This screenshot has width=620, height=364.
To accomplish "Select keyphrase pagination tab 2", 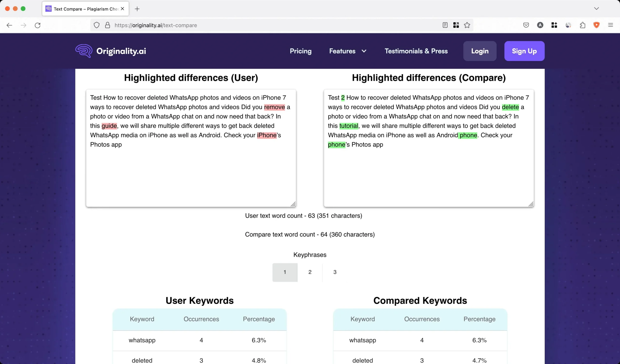I will (x=310, y=272).
